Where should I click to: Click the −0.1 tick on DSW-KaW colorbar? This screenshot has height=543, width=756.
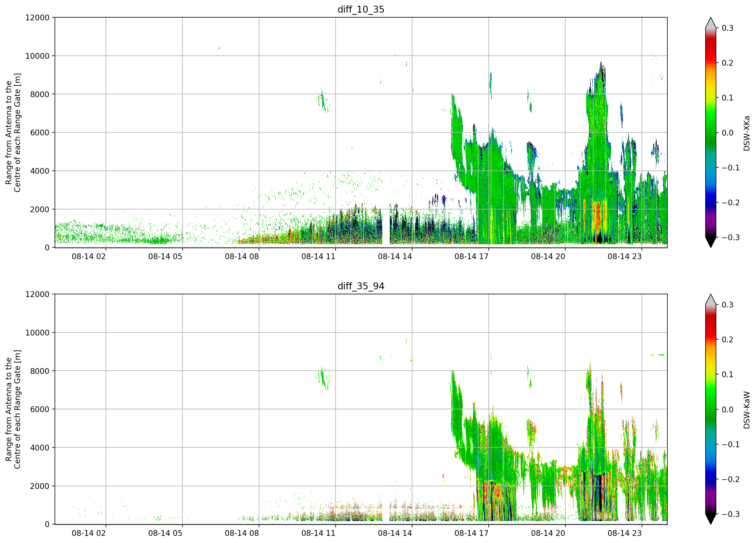[730, 445]
